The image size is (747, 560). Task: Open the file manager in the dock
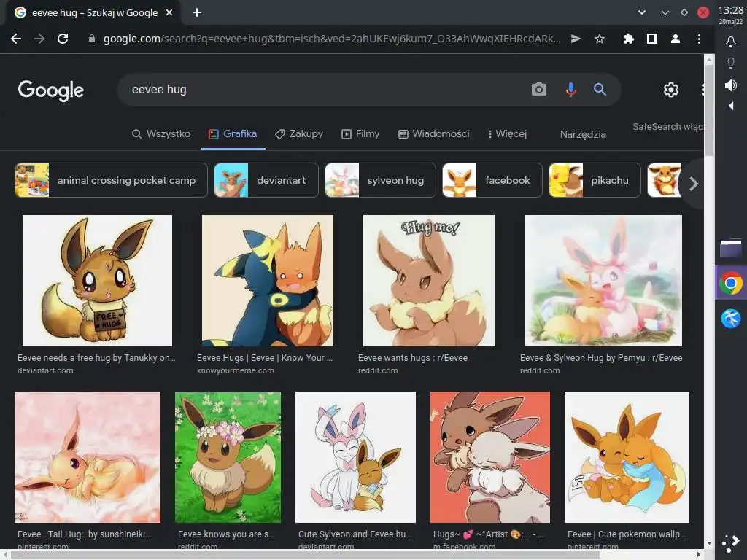731,249
